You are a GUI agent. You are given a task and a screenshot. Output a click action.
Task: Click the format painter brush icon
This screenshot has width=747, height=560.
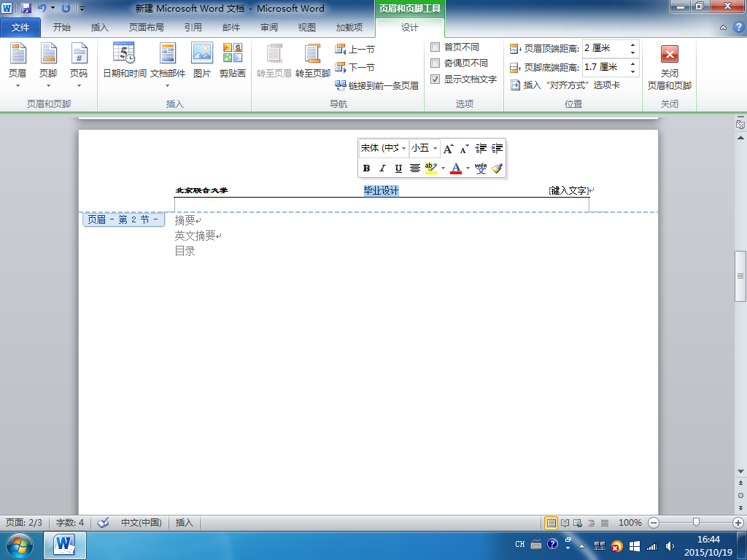497,168
